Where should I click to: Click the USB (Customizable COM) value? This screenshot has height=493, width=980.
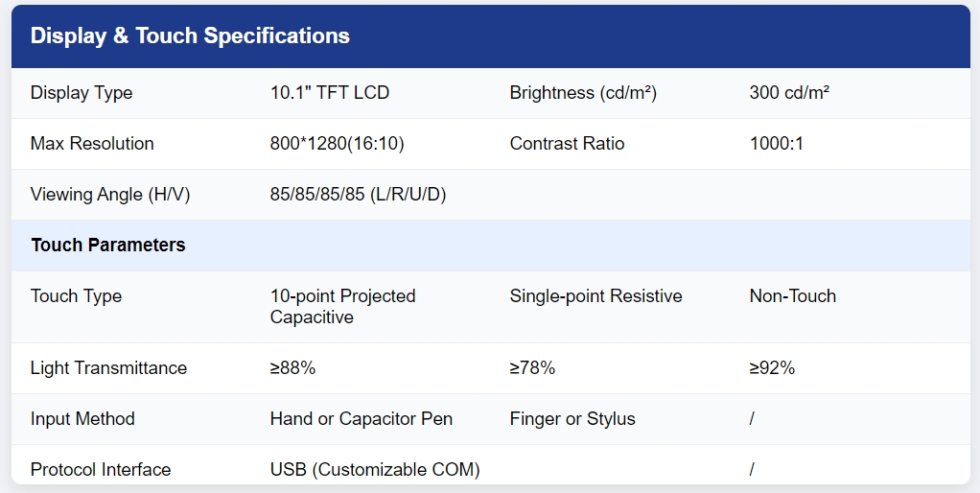pyautogui.click(x=375, y=469)
